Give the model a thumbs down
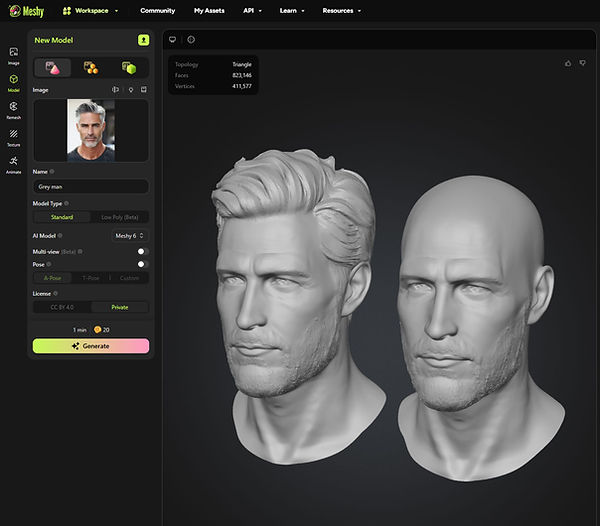This screenshot has width=600, height=526. (582, 63)
